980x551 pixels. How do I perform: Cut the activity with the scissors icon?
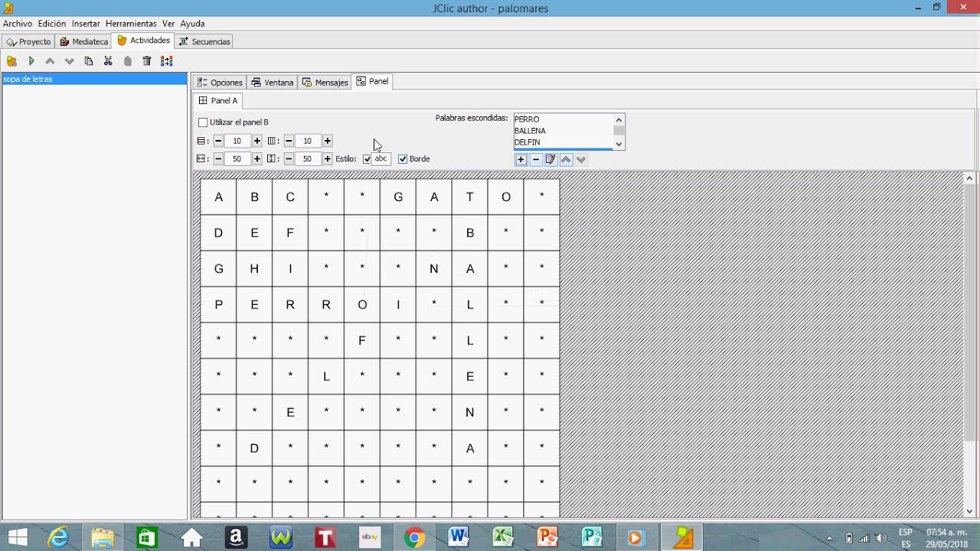tap(108, 61)
